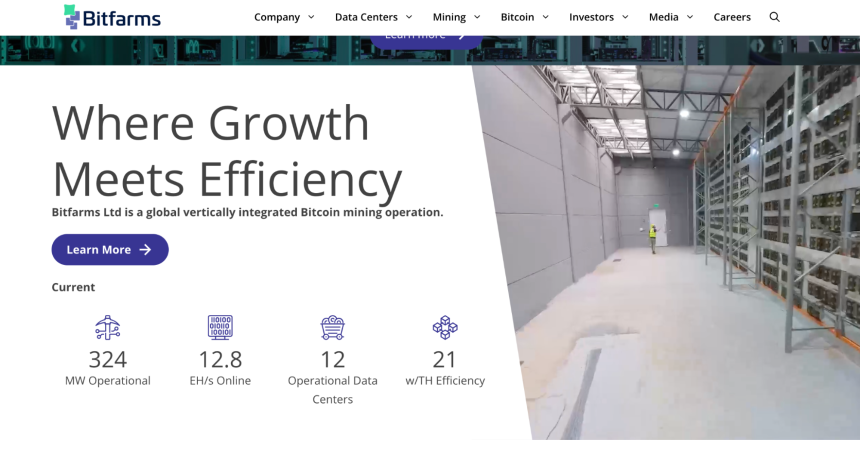Click the 'MW Operational' label
This screenshot has height=449, width=860.
[108, 380]
